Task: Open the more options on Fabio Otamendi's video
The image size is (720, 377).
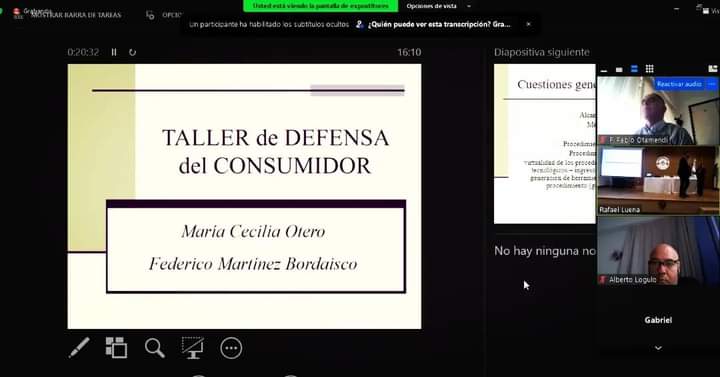Action: point(712,84)
